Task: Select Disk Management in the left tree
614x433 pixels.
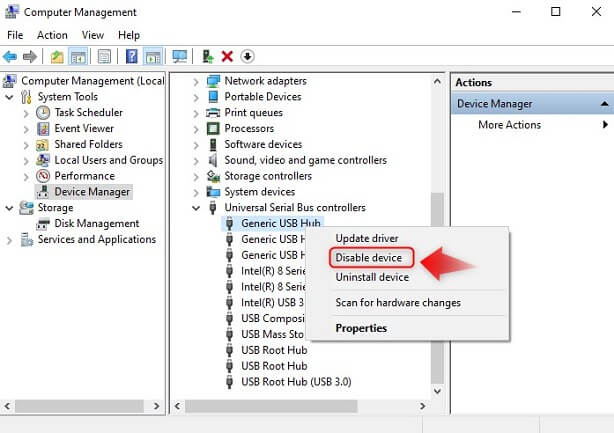Action: point(97,224)
